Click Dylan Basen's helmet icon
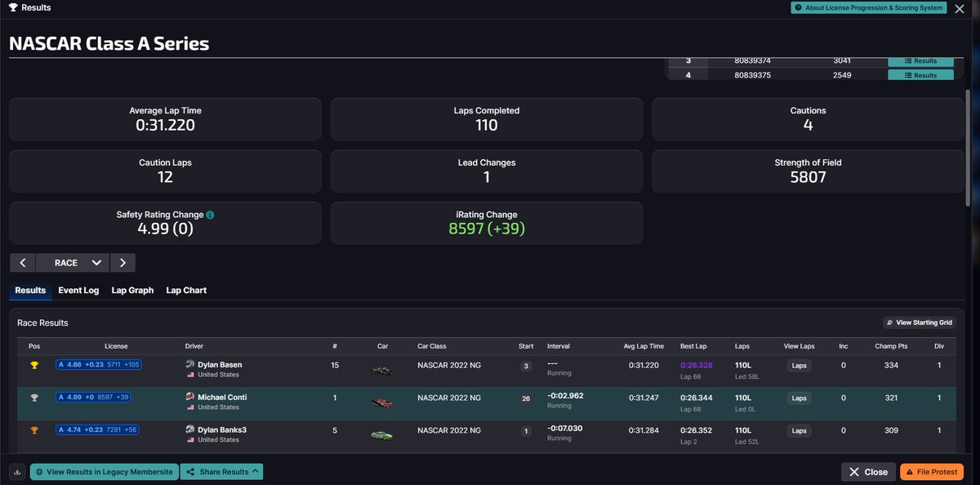Image resolution: width=980 pixels, height=485 pixels. pos(190,364)
